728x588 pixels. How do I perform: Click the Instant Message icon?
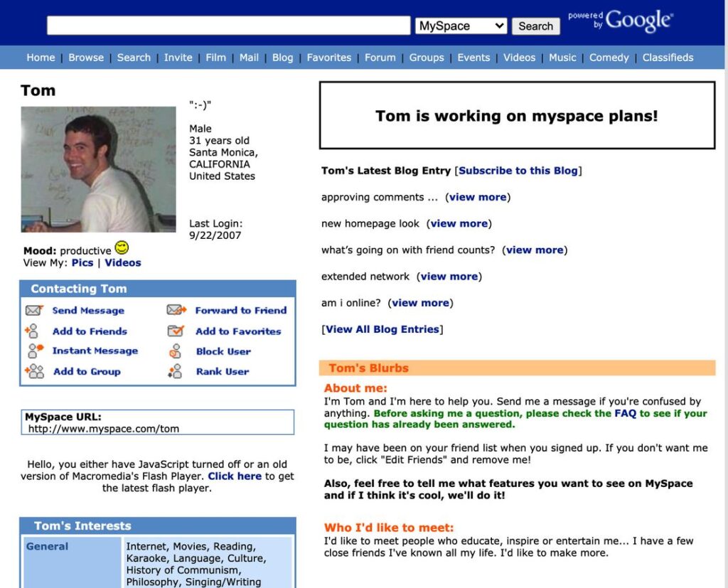click(33, 351)
